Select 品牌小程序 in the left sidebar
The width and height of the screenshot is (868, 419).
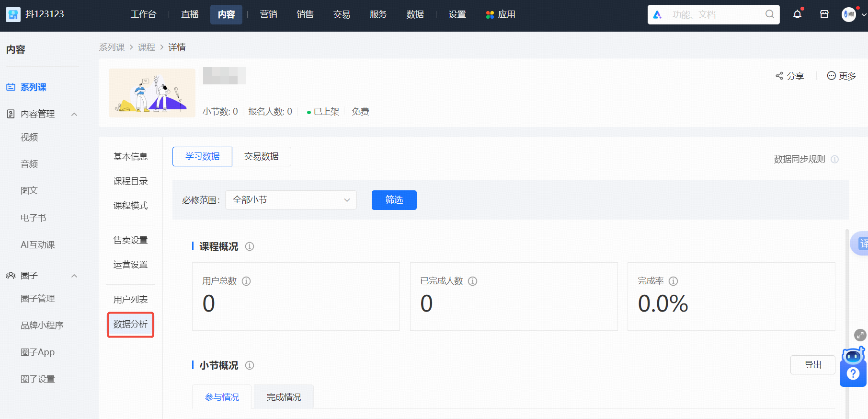pyautogui.click(x=42, y=325)
